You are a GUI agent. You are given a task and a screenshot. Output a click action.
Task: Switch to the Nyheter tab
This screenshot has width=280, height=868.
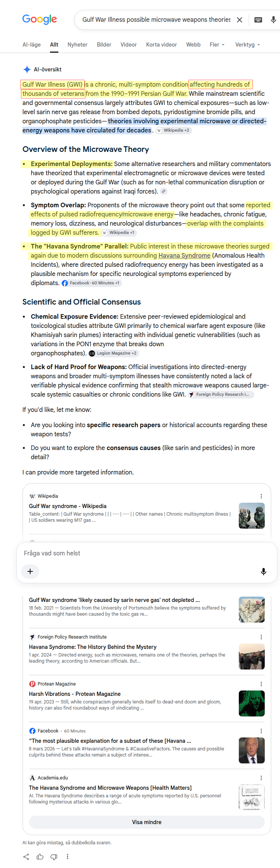[77, 45]
